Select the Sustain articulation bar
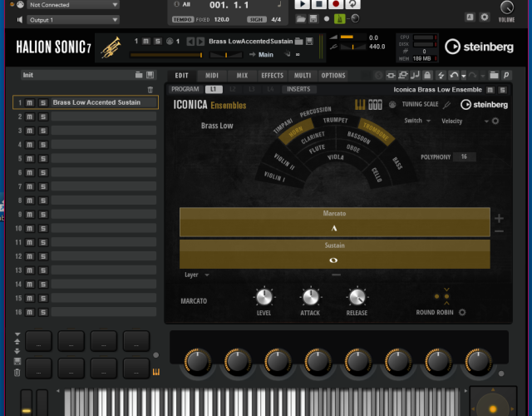This screenshot has width=532, height=416. point(334,254)
